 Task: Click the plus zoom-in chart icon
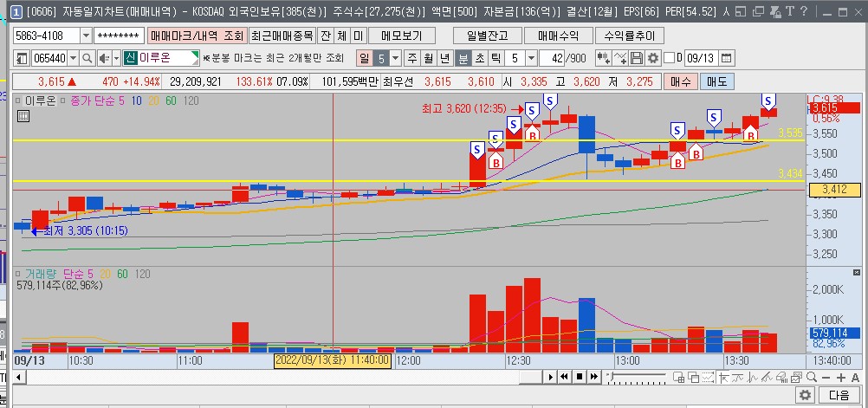[841, 378]
